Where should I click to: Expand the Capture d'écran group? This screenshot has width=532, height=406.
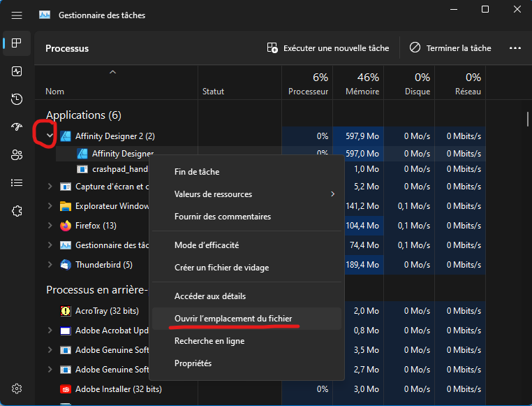coord(50,187)
